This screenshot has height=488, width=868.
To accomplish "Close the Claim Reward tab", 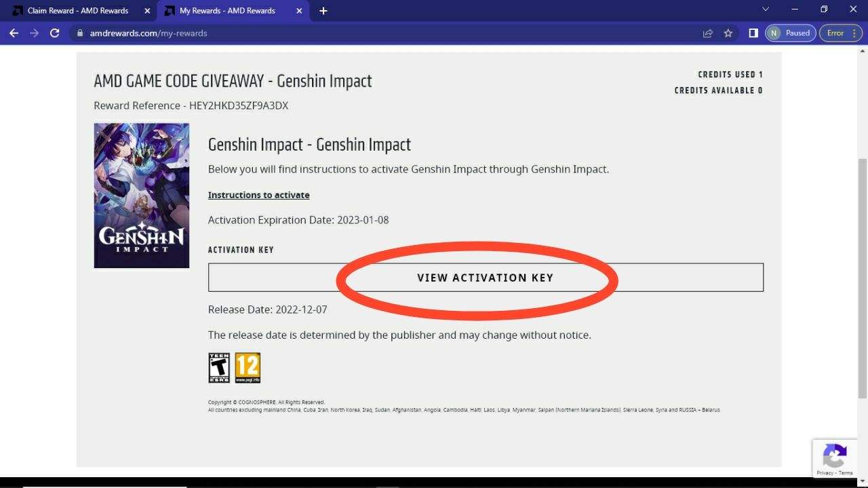I will (146, 10).
